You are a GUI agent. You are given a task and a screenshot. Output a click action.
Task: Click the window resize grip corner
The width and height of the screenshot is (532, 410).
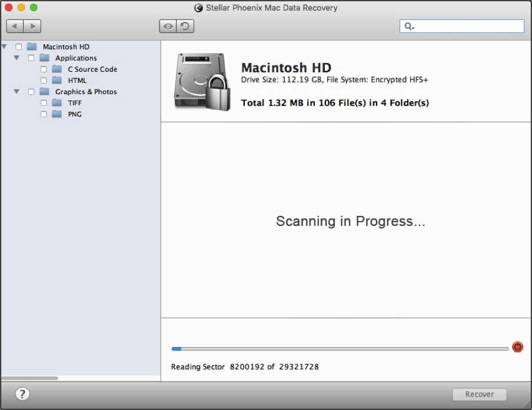point(527,405)
